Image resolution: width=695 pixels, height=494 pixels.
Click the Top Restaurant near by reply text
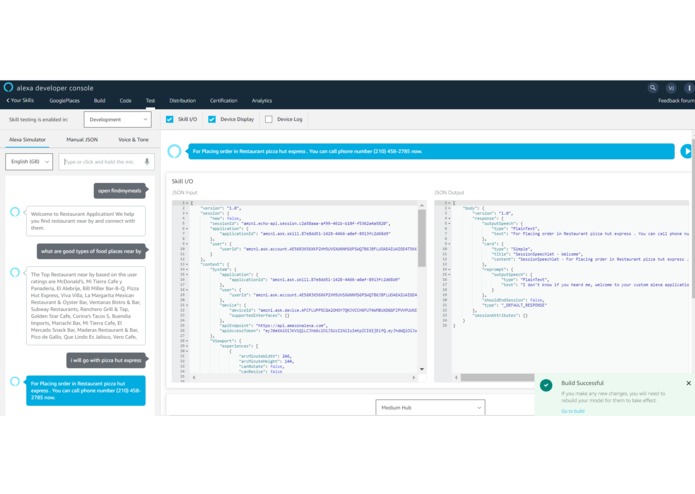click(x=86, y=306)
